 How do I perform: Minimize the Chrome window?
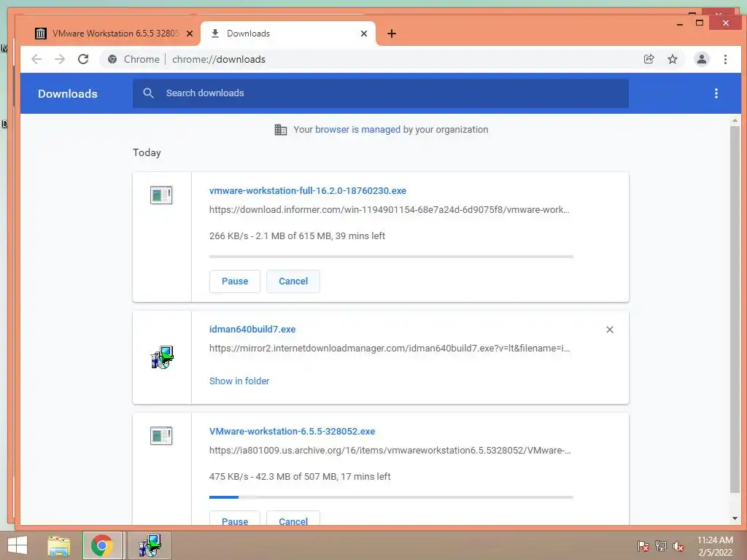(x=680, y=23)
